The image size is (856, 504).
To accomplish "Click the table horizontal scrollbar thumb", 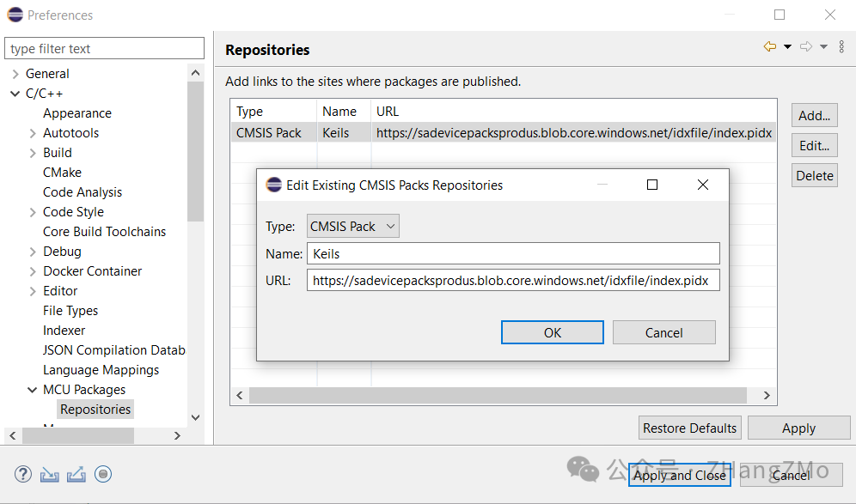I will point(498,396).
